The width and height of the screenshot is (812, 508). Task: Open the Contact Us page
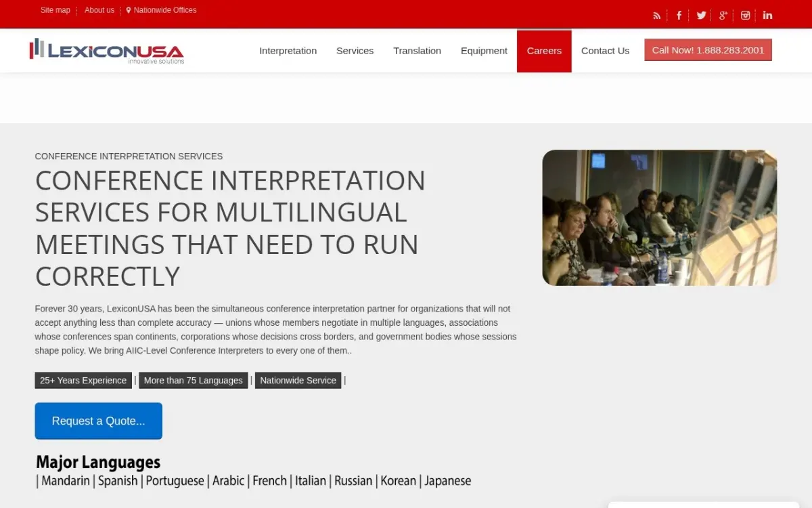point(605,51)
